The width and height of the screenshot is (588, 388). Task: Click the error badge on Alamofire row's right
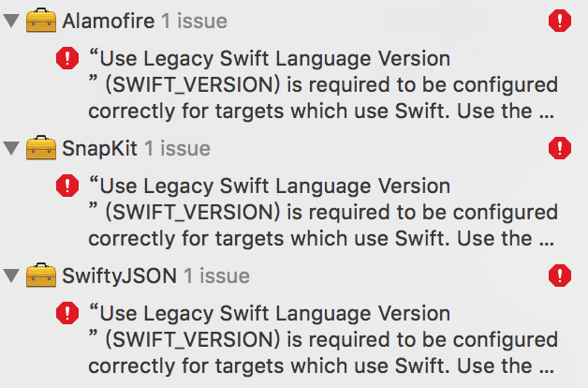(x=560, y=21)
